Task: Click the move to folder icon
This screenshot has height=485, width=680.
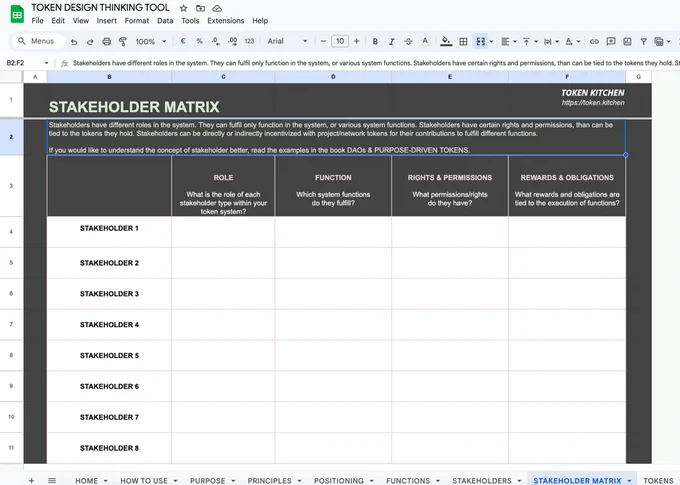Action: click(200, 8)
